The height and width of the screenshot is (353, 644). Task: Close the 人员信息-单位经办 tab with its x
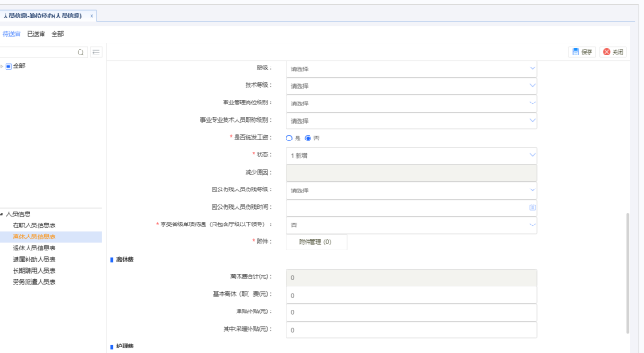pyautogui.click(x=91, y=16)
